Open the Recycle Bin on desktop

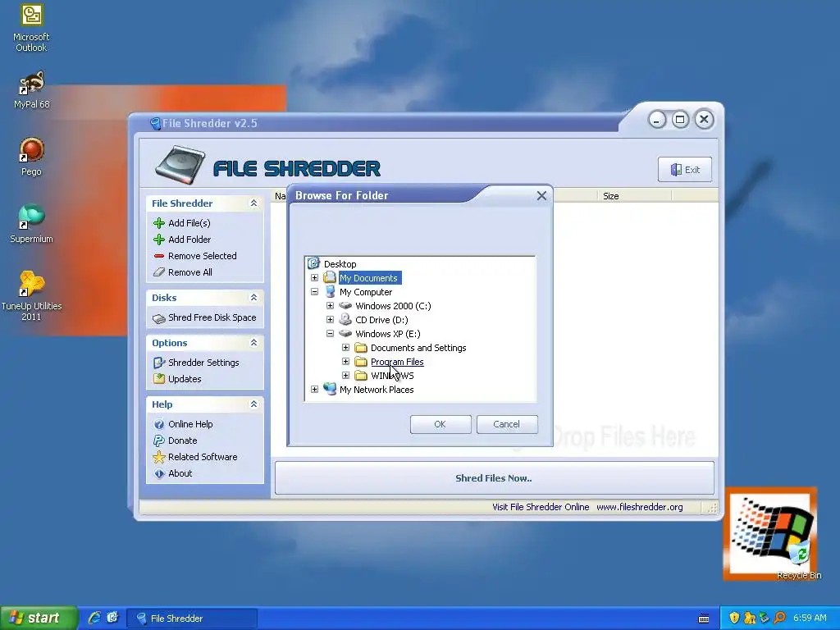coord(799,559)
